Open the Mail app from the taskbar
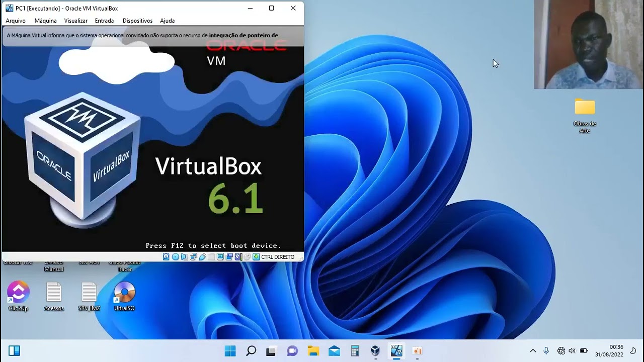The width and height of the screenshot is (644, 362). pos(334,350)
